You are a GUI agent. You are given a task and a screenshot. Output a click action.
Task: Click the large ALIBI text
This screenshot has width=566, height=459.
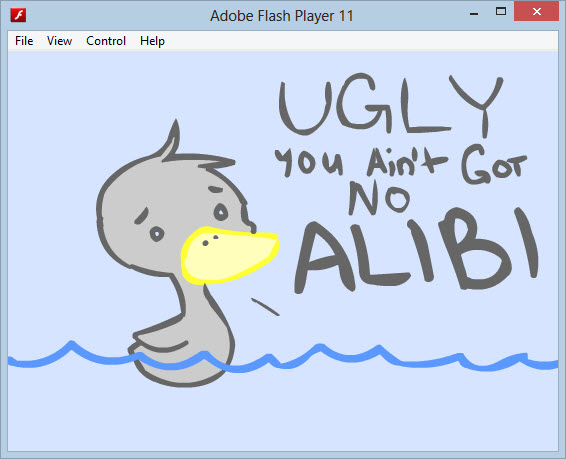point(416,251)
